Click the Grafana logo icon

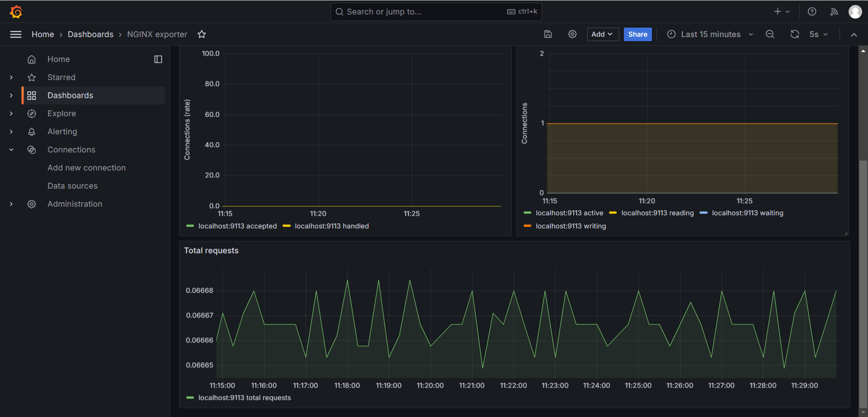[x=16, y=12]
